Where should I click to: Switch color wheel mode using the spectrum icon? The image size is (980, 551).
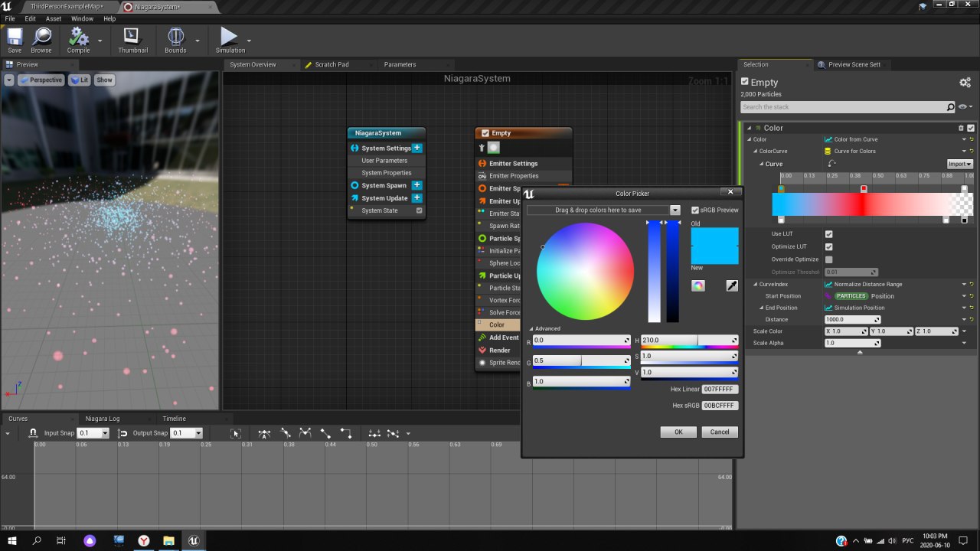698,285
